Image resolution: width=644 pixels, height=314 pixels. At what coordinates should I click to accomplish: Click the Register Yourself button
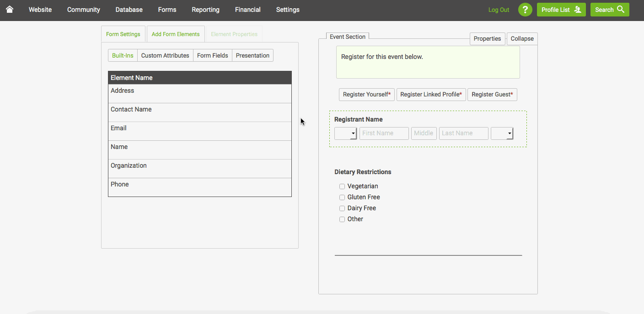coord(367,95)
